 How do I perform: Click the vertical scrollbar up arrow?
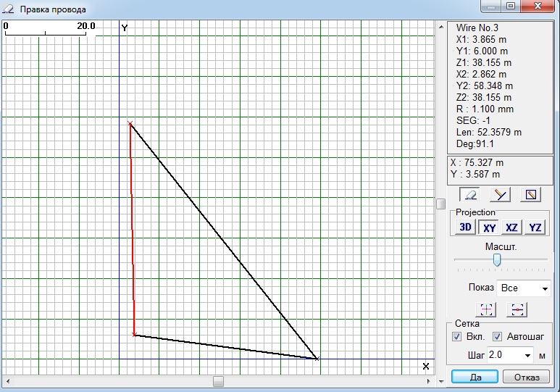pyautogui.click(x=441, y=27)
